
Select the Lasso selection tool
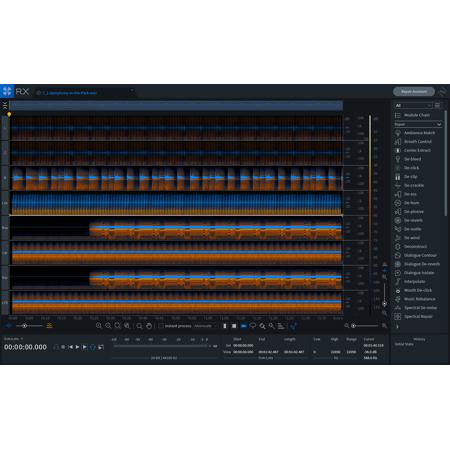pos(253,326)
